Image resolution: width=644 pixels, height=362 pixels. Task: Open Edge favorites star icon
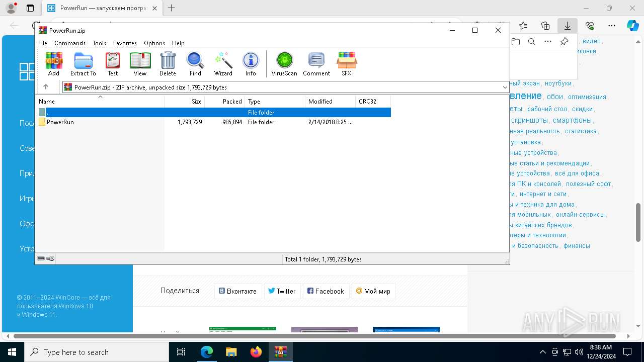coord(523,26)
